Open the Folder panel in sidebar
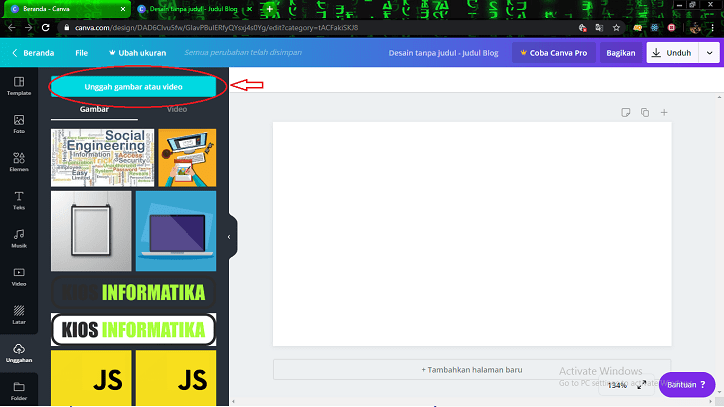Image resolution: width=724 pixels, height=407 pixels. (x=19, y=391)
